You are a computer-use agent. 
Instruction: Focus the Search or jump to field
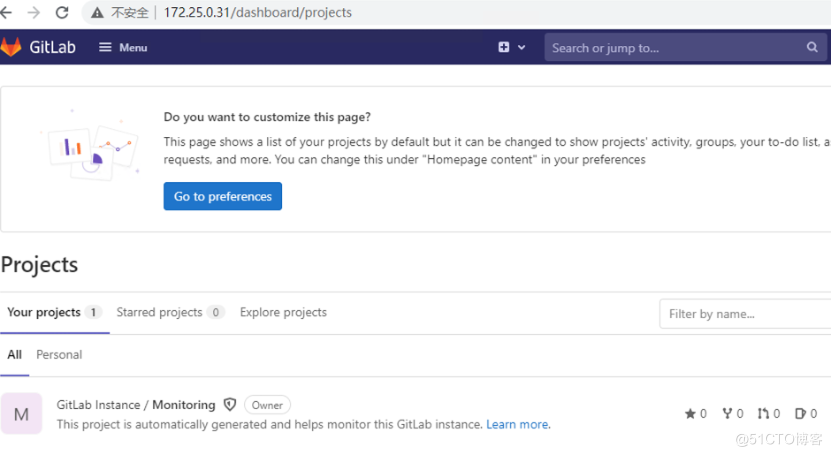pyautogui.click(x=686, y=48)
